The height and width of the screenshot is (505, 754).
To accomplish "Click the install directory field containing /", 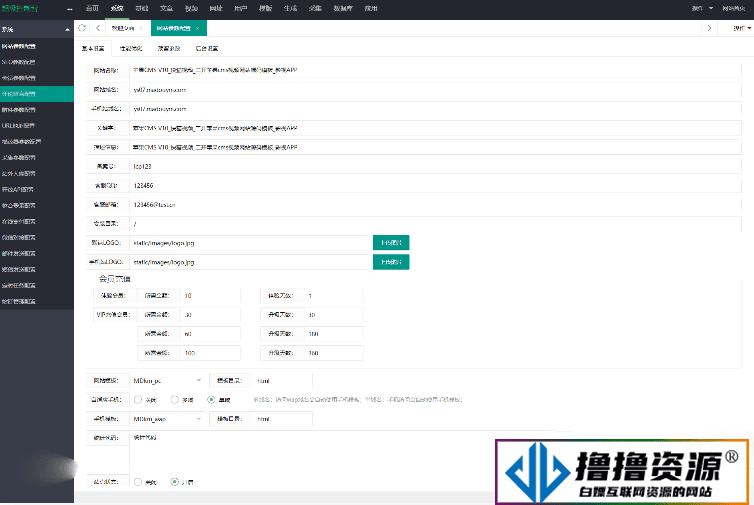I will tap(435, 224).
